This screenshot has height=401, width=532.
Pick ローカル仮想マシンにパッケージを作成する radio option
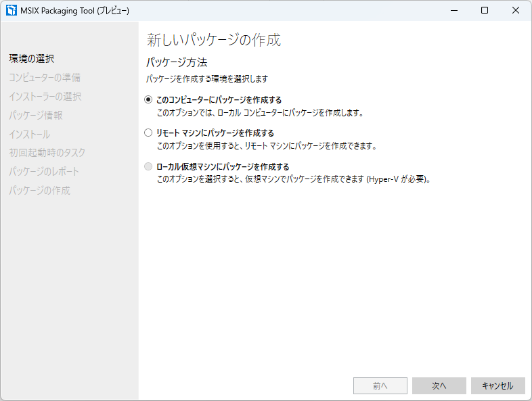(149, 167)
